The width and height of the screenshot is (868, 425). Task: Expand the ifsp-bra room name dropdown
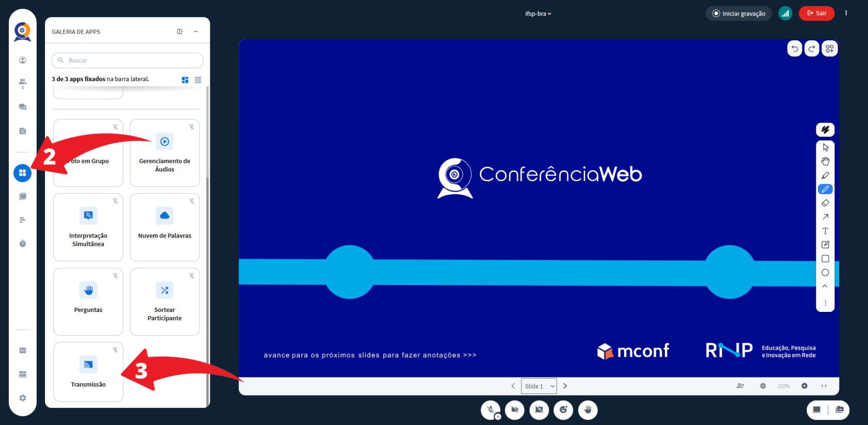pos(538,14)
